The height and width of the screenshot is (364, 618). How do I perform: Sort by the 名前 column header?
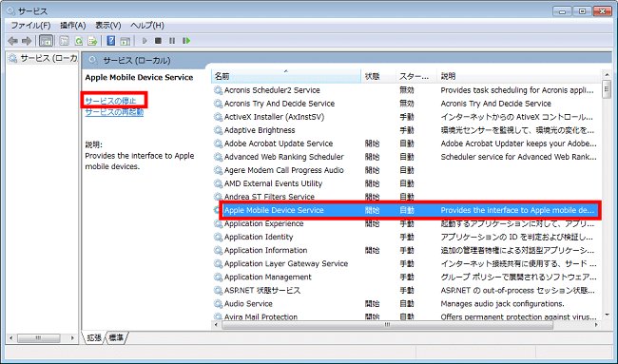[x=286, y=76]
